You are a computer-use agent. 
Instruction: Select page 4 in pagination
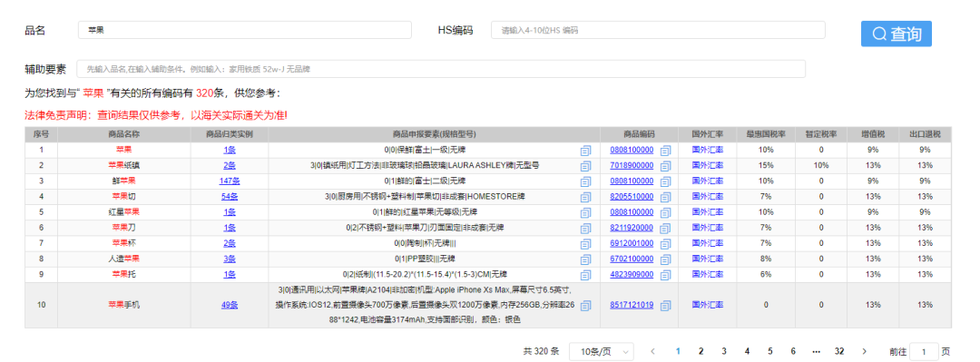[747, 351]
